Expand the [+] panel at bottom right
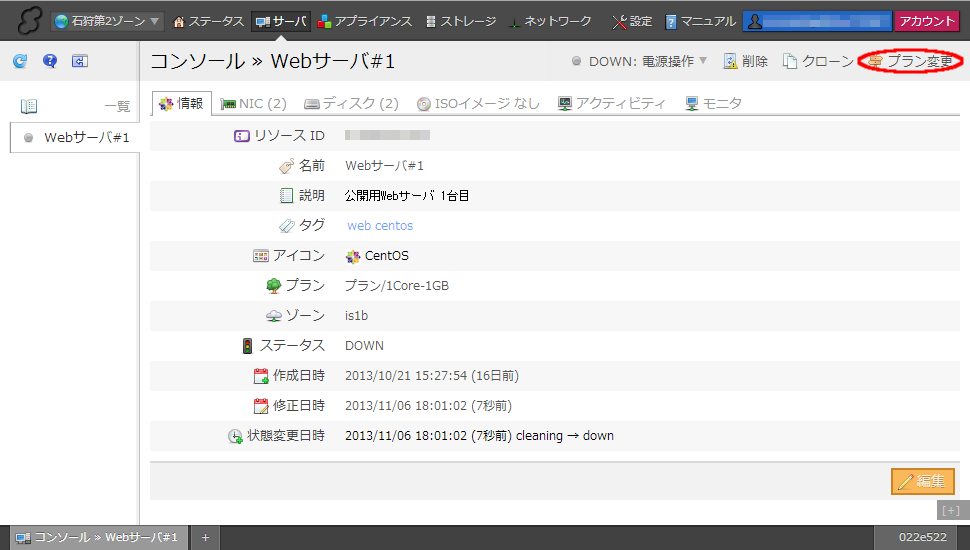The image size is (970, 550). [x=951, y=510]
